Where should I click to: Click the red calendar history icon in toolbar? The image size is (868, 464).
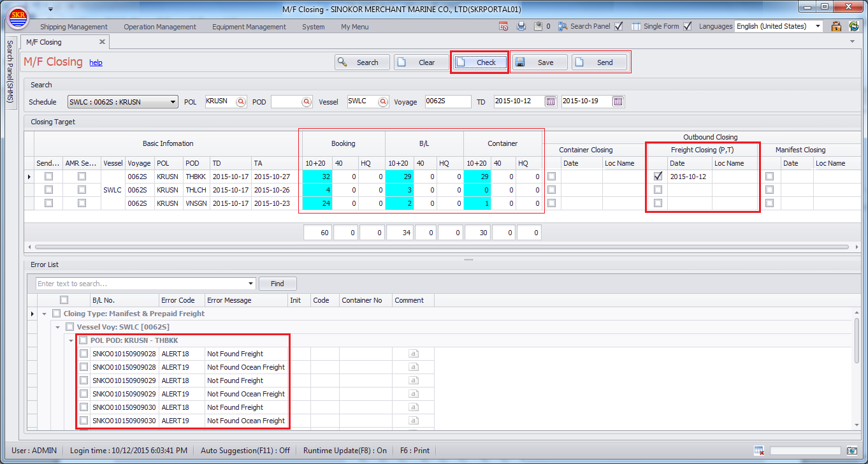click(x=503, y=26)
